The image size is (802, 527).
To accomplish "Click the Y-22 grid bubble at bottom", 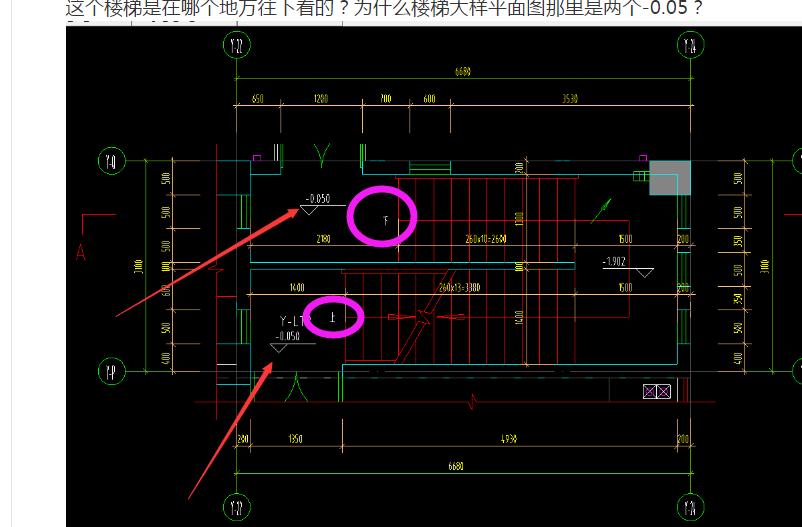I will pos(237,508).
